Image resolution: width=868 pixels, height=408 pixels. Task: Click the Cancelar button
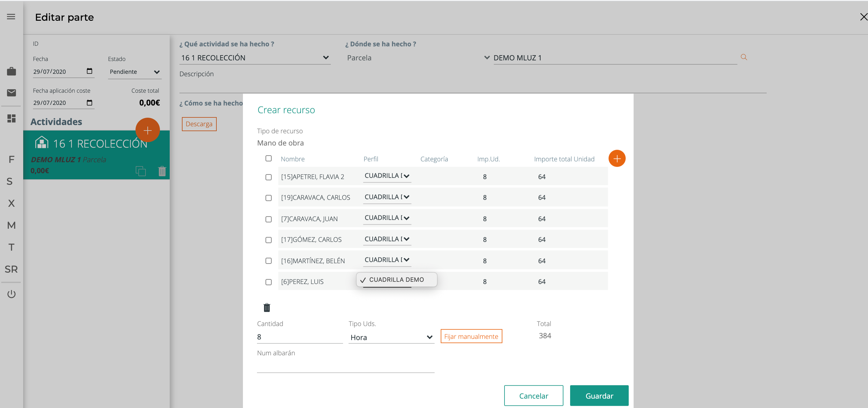tap(534, 396)
